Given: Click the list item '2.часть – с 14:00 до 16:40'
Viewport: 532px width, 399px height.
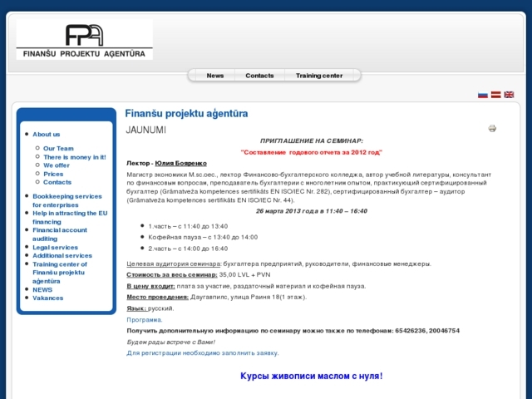Looking at the screenshot, I should (188, 249).
